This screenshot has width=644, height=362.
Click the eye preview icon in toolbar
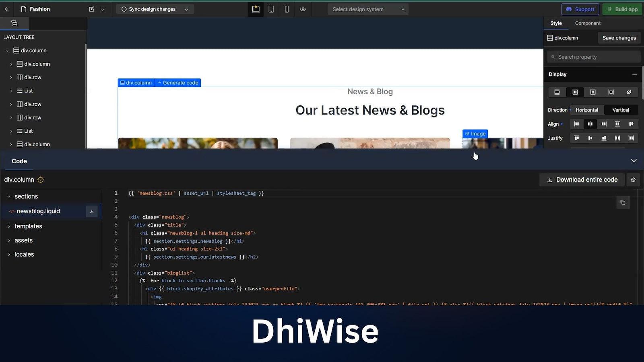(303, 9)
